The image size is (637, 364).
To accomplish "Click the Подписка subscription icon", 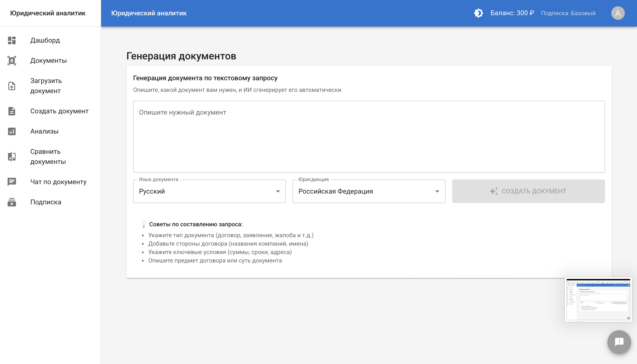I will 12,202.
